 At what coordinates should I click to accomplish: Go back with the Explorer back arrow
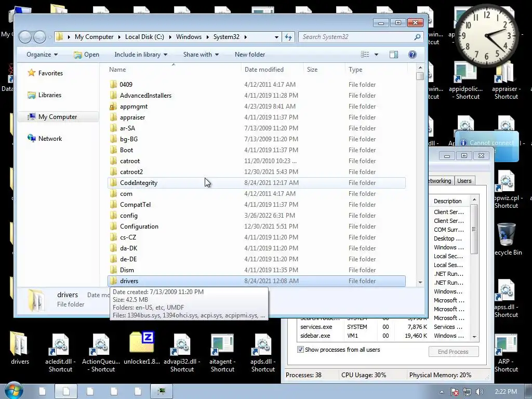pos(25,37)
